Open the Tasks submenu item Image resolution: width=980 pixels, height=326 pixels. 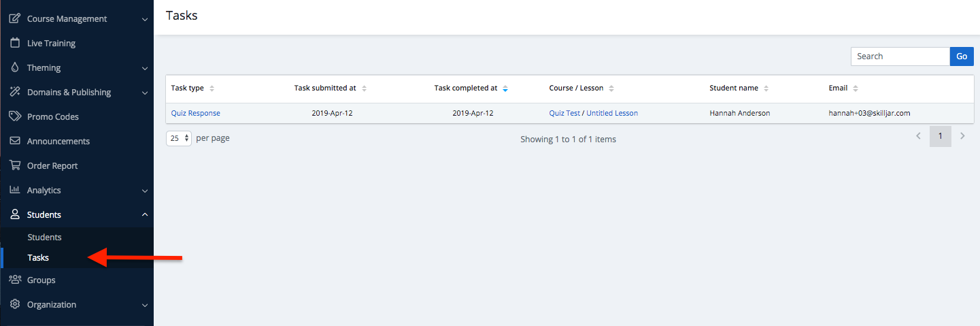click(x=38, y=258)
